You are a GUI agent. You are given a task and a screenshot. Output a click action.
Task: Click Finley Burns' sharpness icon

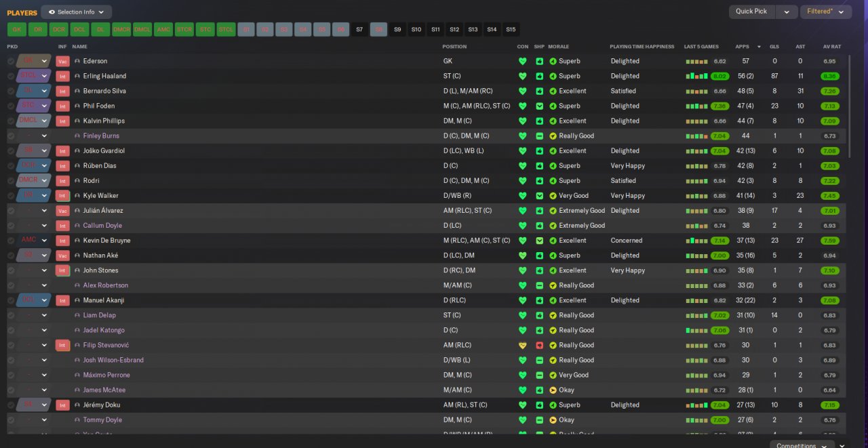point(539,136)
